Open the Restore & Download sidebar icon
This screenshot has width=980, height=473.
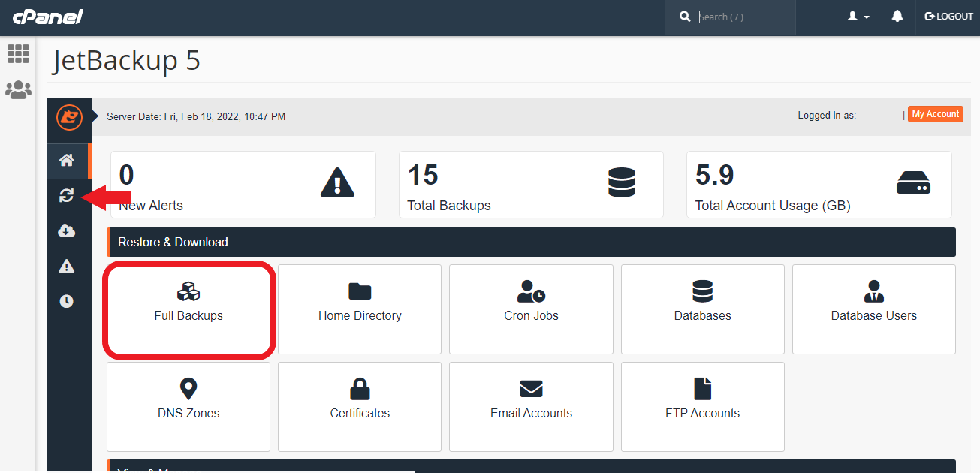[x=67, y=196]
